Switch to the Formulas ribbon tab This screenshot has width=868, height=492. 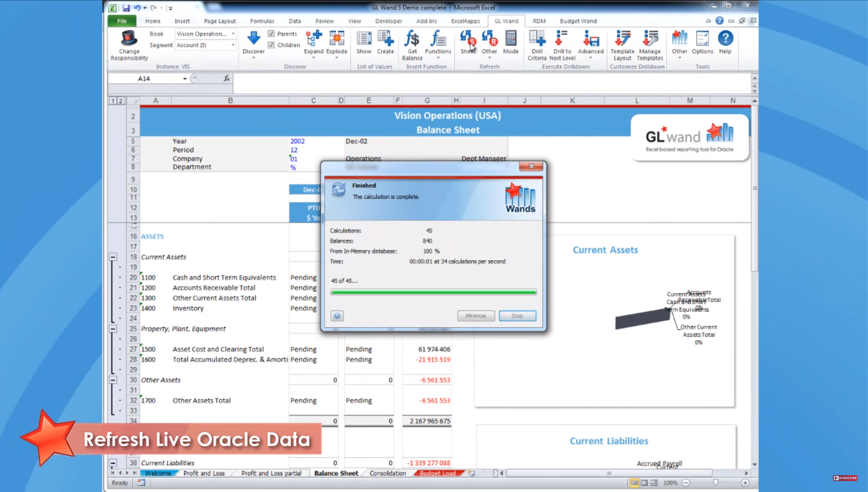point(262,21)
